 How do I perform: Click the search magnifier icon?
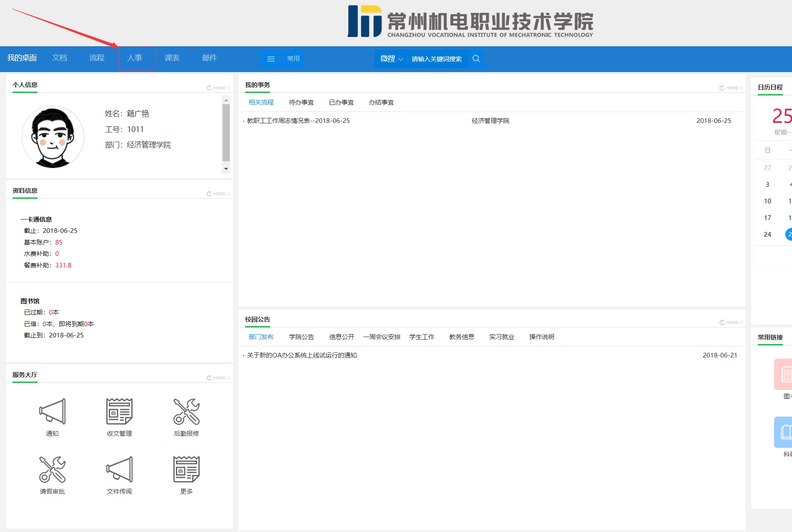476,59
